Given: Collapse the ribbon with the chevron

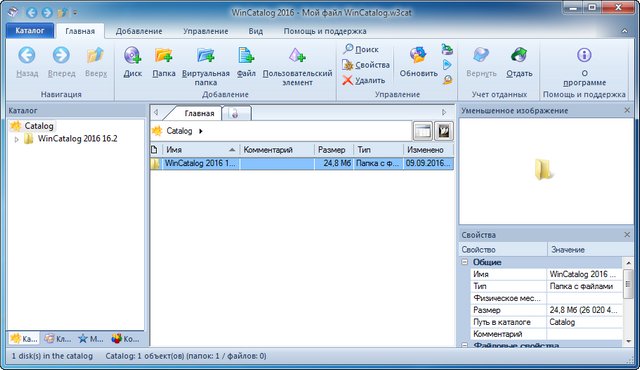Looking at the screenshot, I should pos(624,31).
